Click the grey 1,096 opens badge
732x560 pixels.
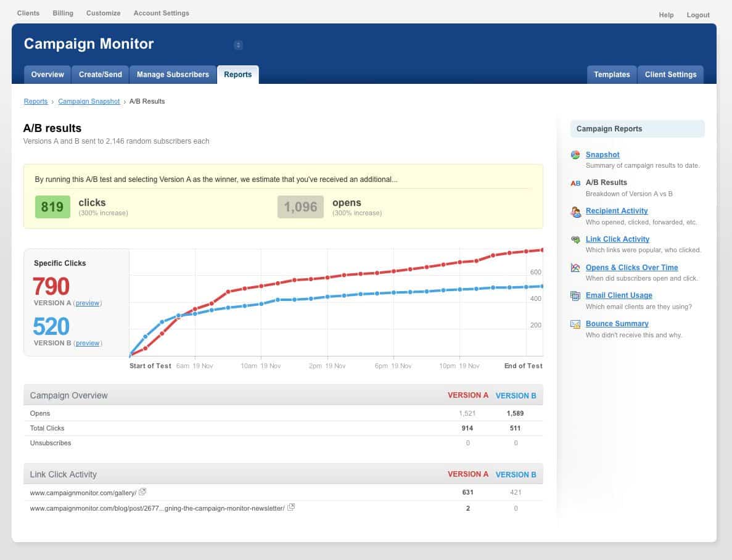(x=300, y=207)
